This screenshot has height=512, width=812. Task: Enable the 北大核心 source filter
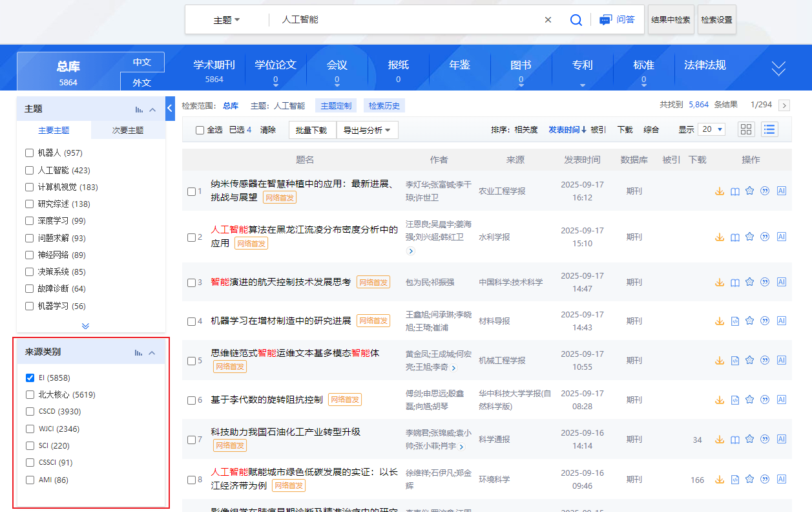[x=29, y=394]
